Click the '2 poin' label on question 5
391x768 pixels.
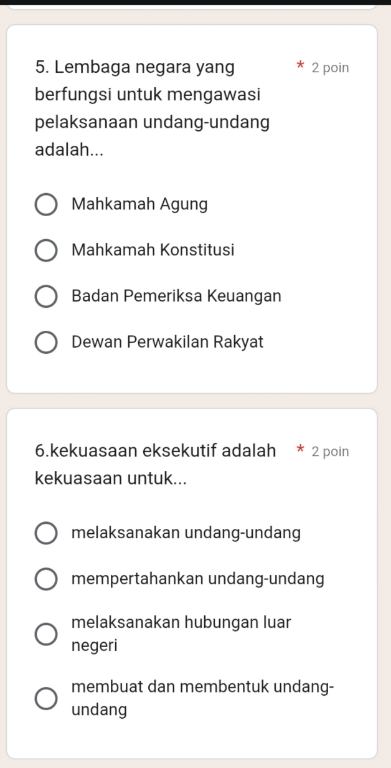pyautogui.click(x=330, y=68)
